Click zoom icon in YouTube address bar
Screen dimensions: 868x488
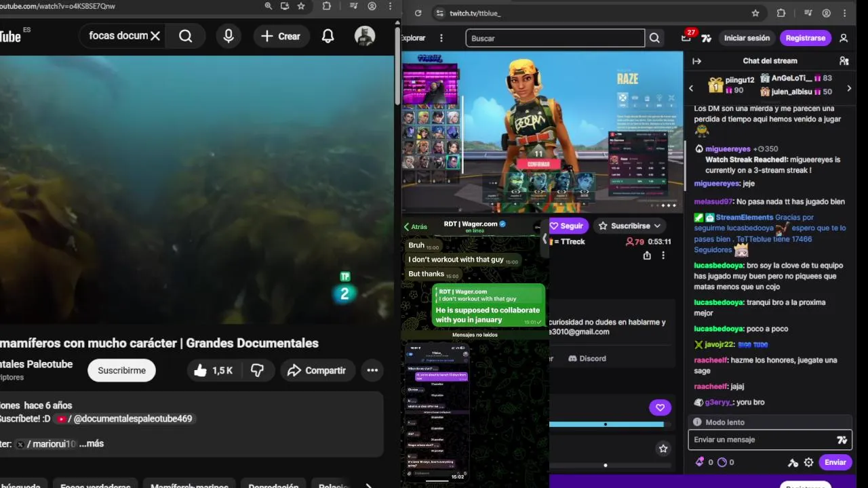point(269,6)
